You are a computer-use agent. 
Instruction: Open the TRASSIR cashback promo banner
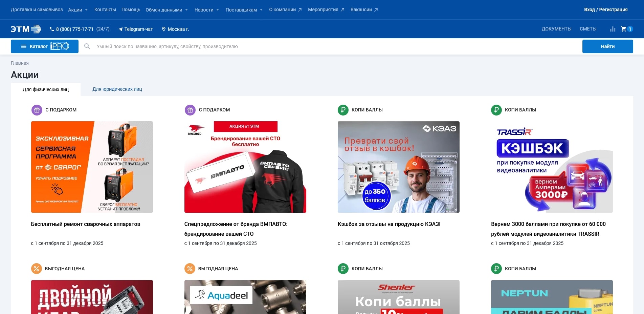(x=552, y=167)
